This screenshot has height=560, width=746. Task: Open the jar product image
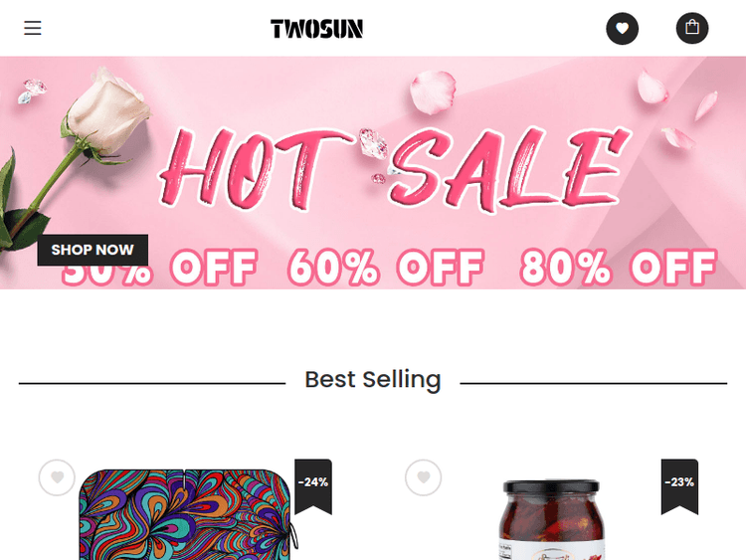[x=551, y=519]
